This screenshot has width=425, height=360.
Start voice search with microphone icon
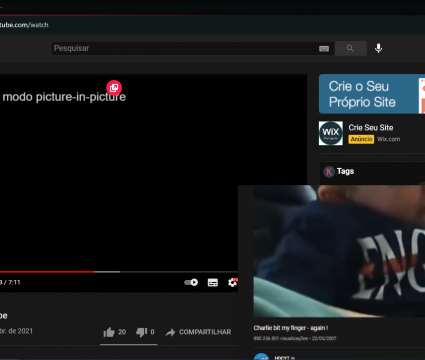tap(378, 48)
